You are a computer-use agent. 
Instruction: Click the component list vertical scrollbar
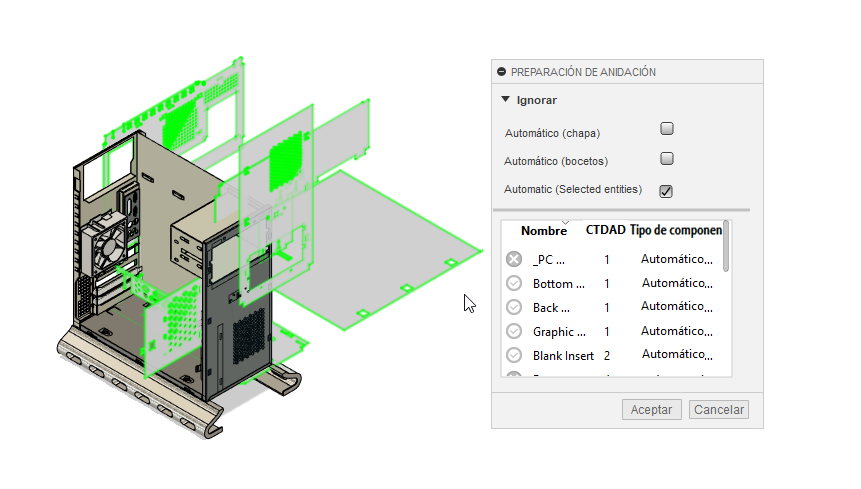pyautogui.click(x=726, y=246)
